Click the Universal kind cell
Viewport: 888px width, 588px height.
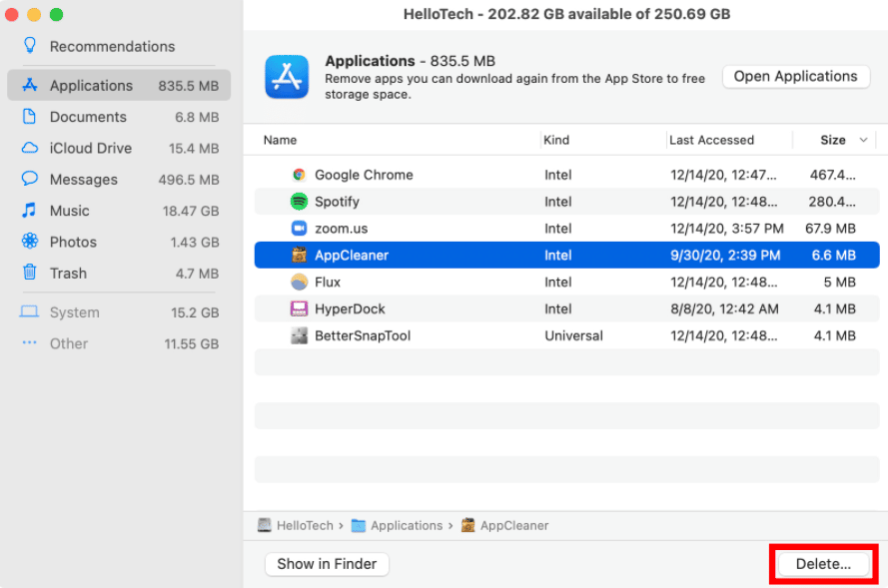click(x=573, y=335)
